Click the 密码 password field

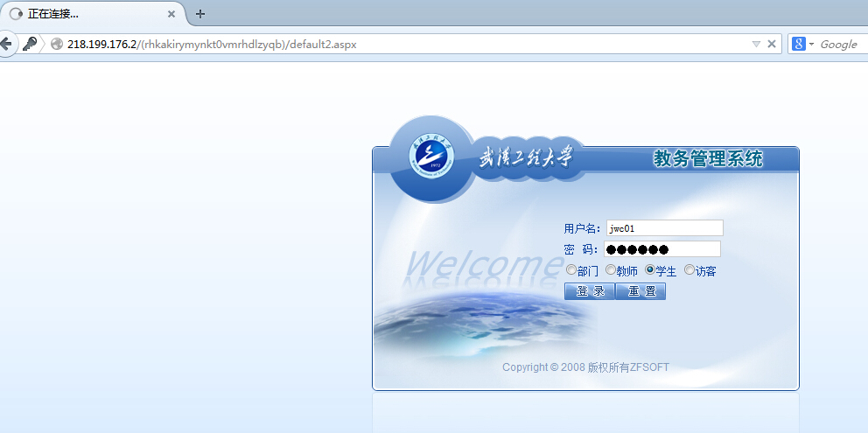[662, 249]
